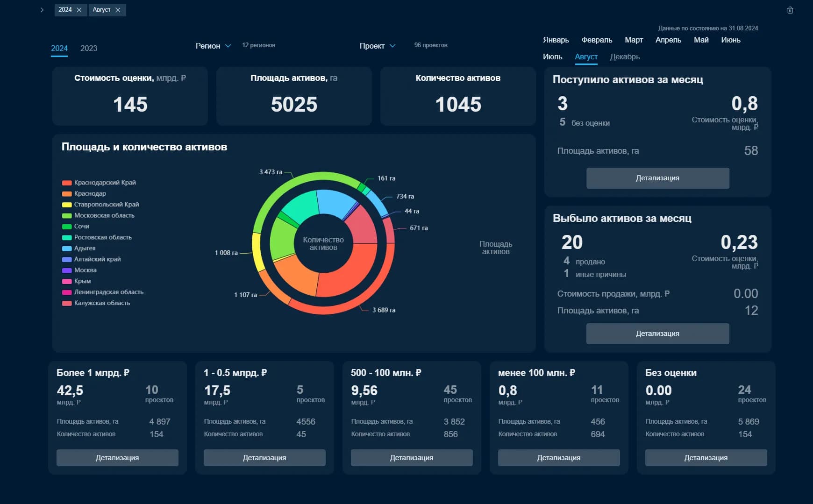The height and width of the screenshot is (504, 813).
Task: Toggle Московская область legend item
Action: 104,215
